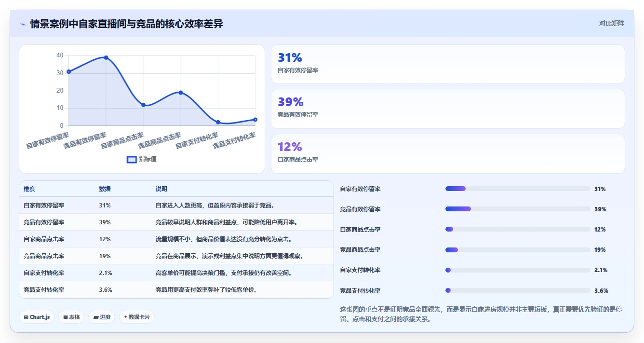The height and width of the screenshot is (343, 644).
Task: Click the 3.6% value beside 竞品支付转化率 bar
Action: [601, 291]
